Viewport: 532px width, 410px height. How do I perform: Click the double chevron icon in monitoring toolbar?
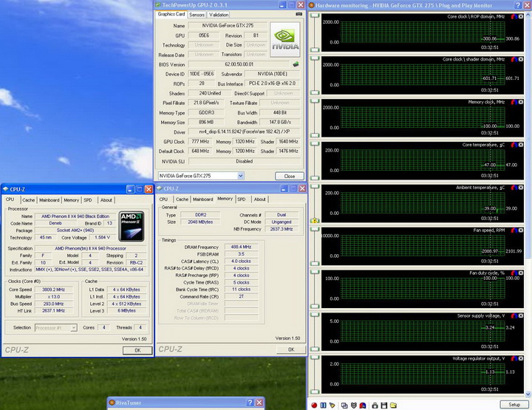[x=353, y=406]
